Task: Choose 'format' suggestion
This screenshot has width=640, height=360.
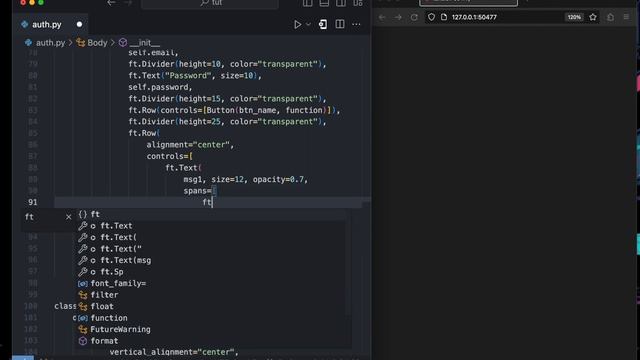Action: coord(211,341)
